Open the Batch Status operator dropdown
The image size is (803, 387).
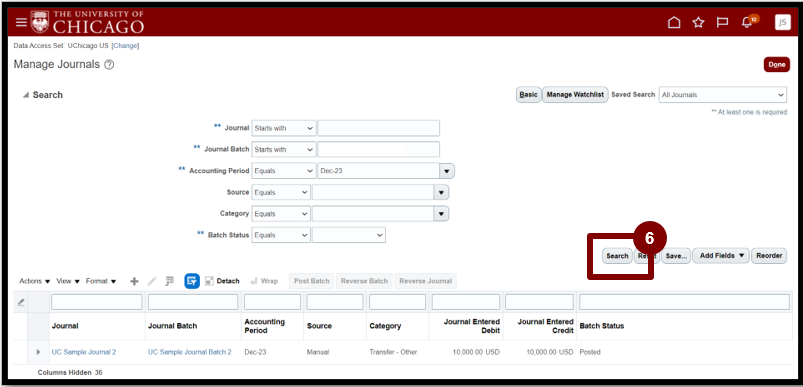click(281, 235)
